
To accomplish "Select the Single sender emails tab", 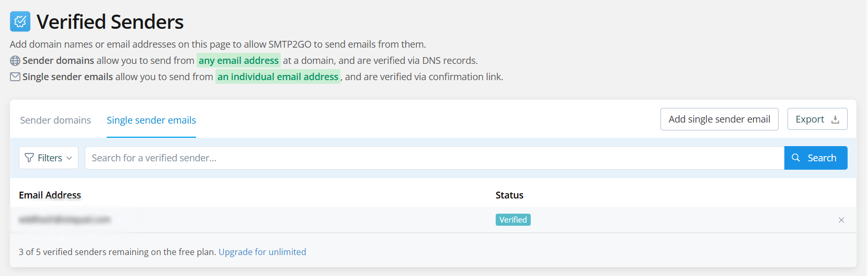I will pos(151,120).
